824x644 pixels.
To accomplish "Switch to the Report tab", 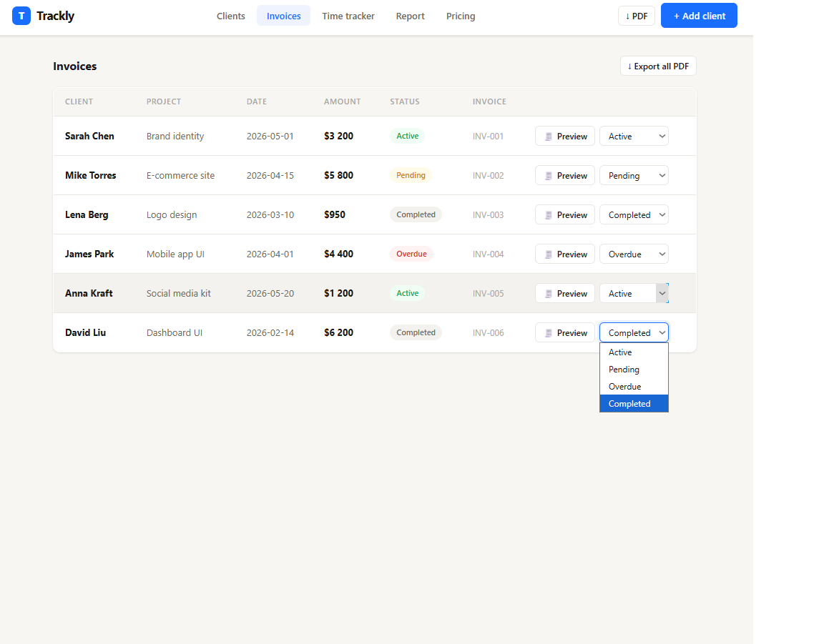I will tap(410, 16).
